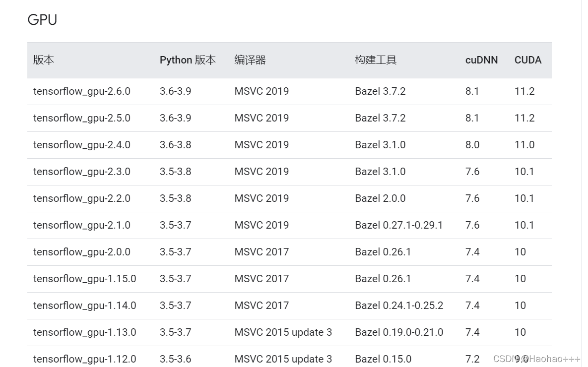Click CUDA 11.2 in the tensorflow_gpu-2.5.0 row

click(x=524, y=118)
